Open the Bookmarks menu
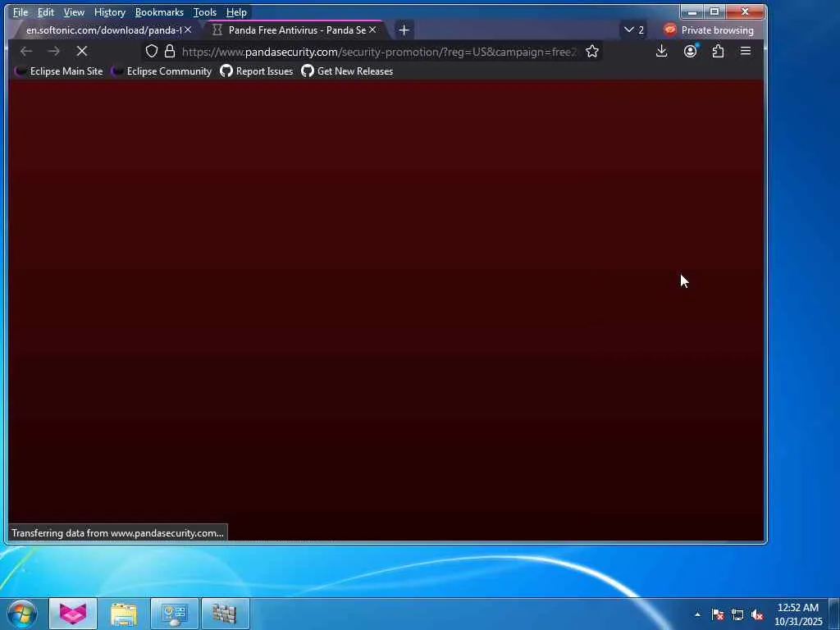This screenshot has width=840, height=630. [159, 11]
